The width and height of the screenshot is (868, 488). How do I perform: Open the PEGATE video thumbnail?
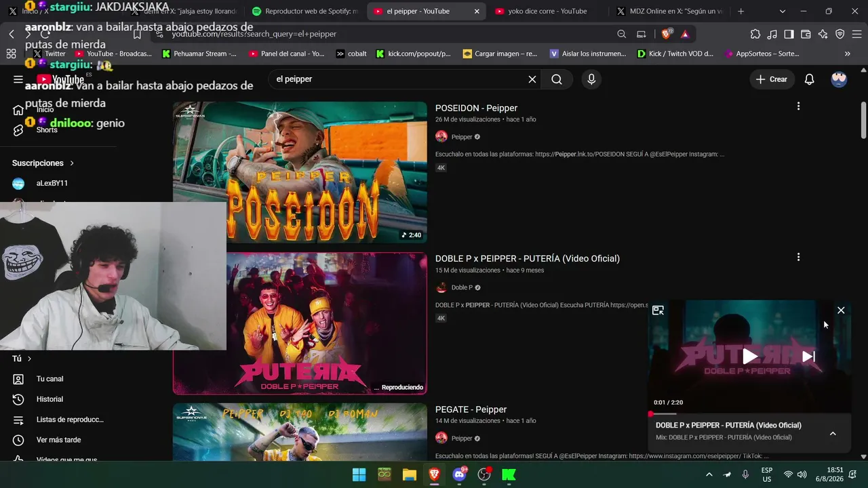300,432
